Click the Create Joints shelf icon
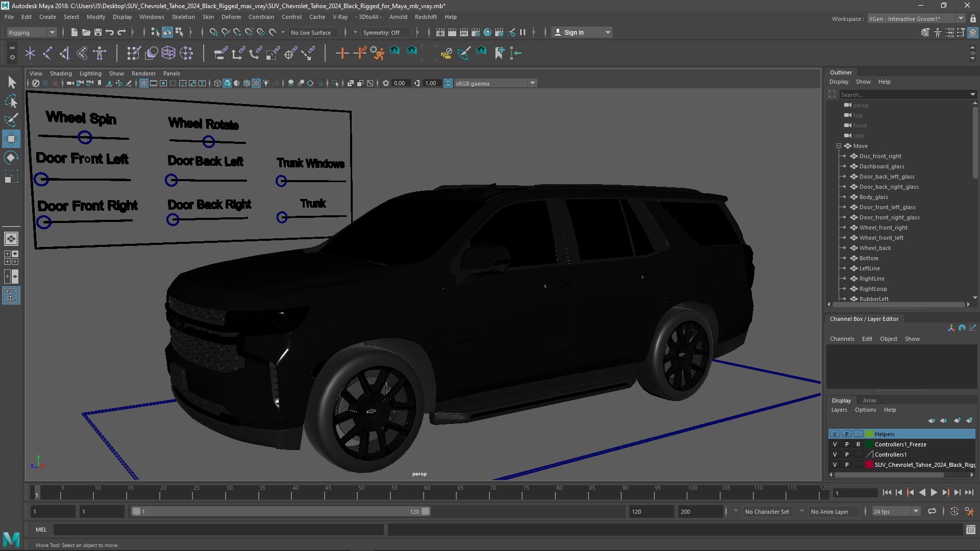The width and height of the screenshot is (980, 551). click(47, 53)
